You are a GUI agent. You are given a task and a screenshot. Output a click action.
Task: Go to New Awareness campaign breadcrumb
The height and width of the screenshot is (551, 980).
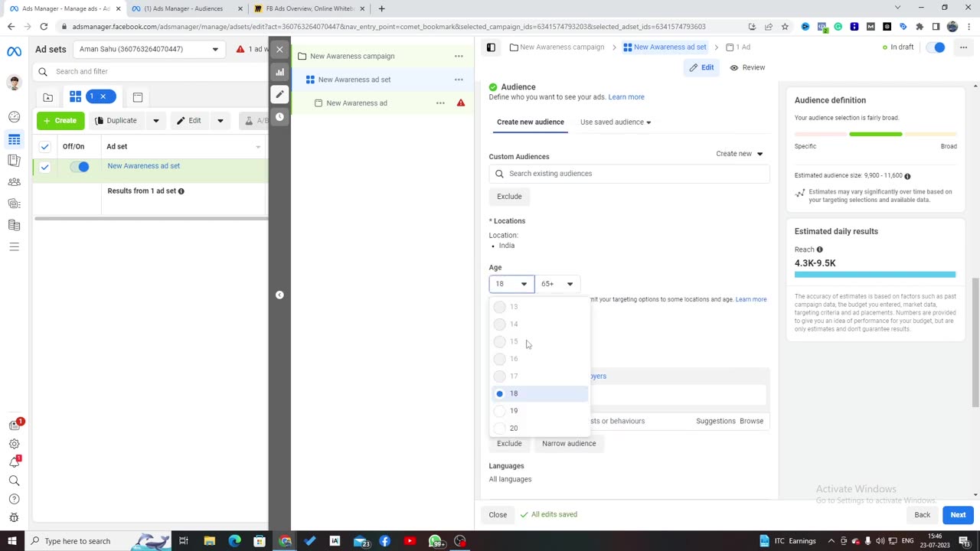[557, 47]
